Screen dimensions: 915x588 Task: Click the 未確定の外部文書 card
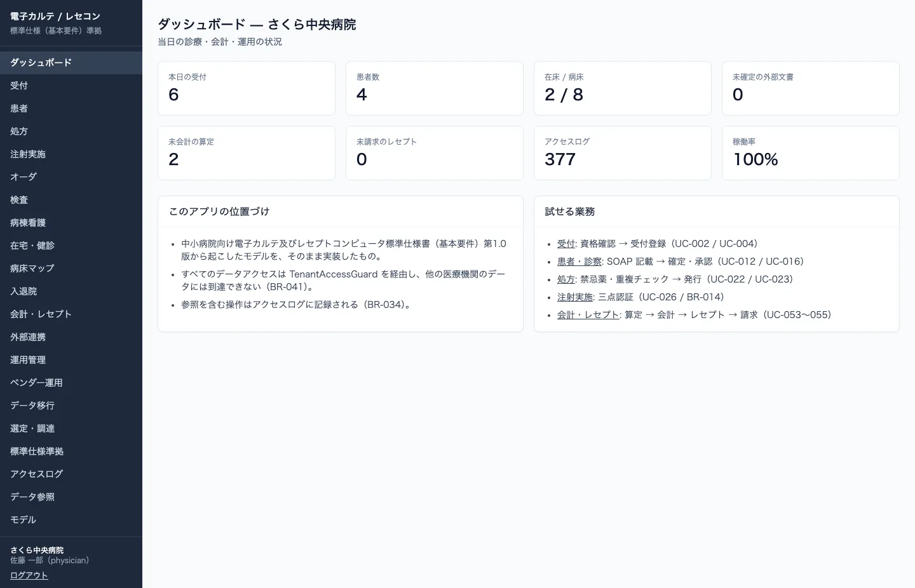pos(811,88)
